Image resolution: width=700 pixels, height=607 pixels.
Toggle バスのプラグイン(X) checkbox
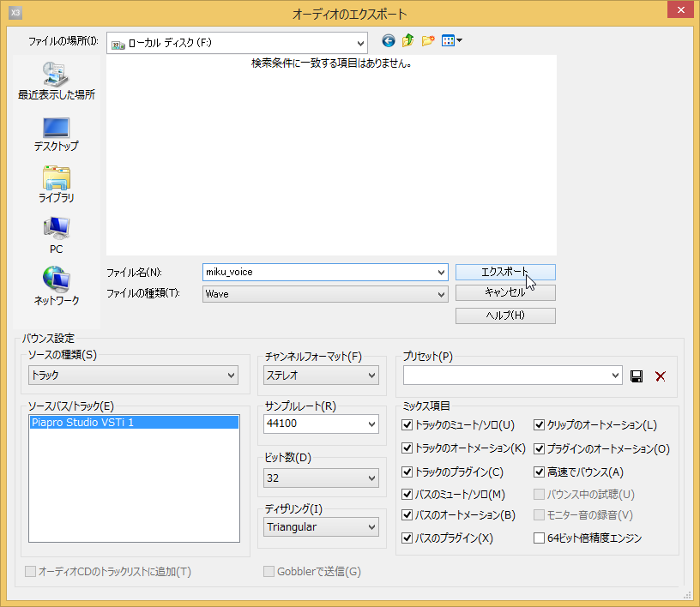tap(407, 538)
